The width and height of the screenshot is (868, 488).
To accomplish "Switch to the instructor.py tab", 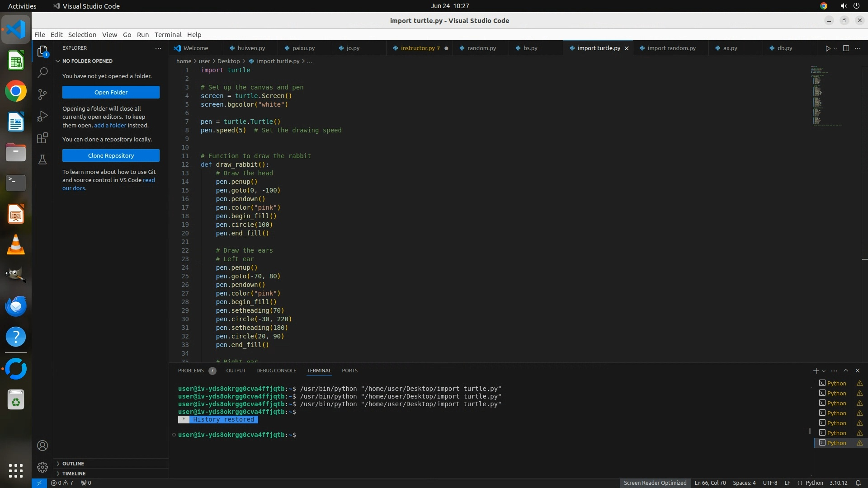I will (417, 48).
